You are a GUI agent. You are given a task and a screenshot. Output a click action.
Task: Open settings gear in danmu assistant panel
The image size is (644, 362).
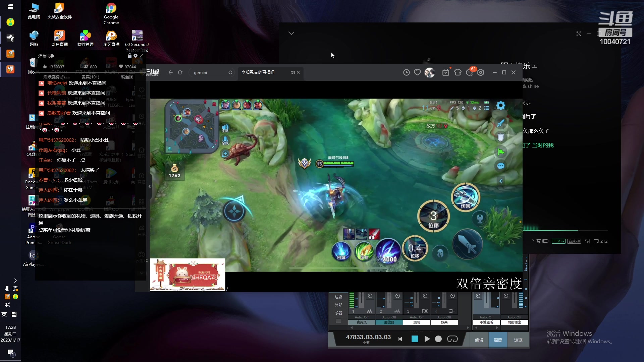(x=136, y=56)
